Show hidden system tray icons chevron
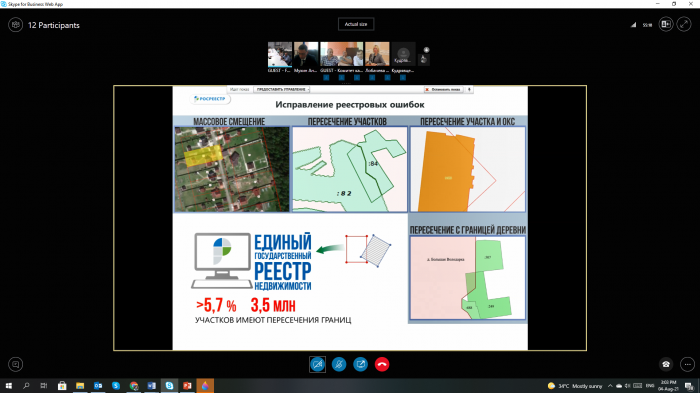The height and width of the screenshot is (393, 700). 610,386
